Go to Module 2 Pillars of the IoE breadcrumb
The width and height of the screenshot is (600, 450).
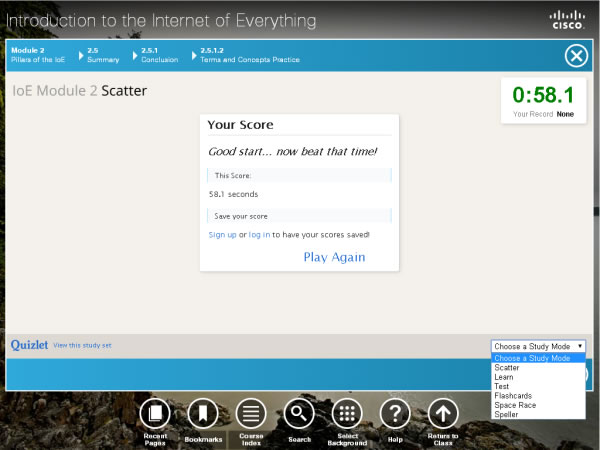click(x=40, y=55)
